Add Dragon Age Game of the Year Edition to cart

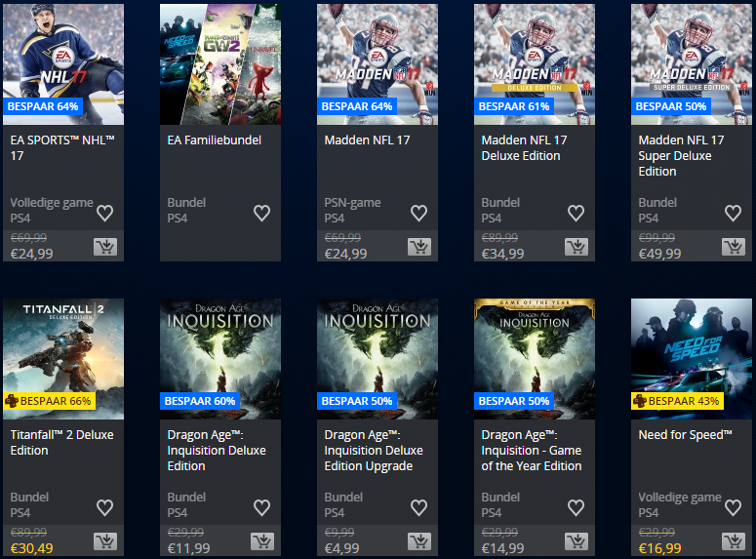click(576, 541)
